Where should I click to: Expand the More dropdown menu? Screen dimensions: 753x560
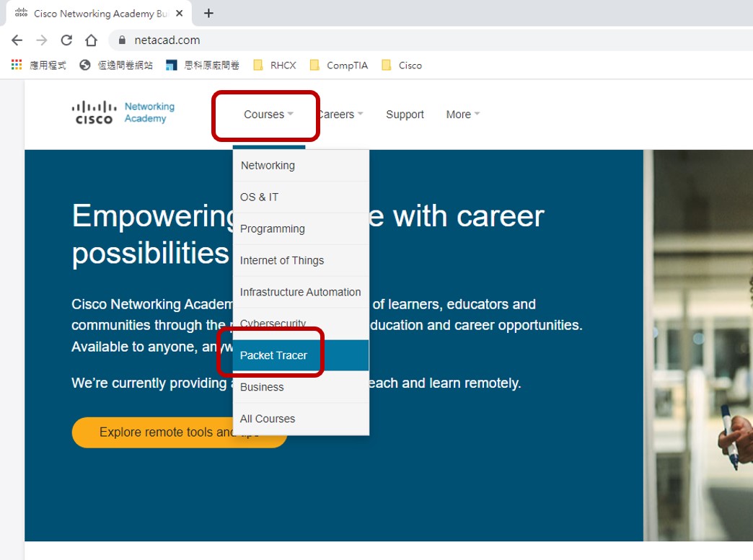463,115
